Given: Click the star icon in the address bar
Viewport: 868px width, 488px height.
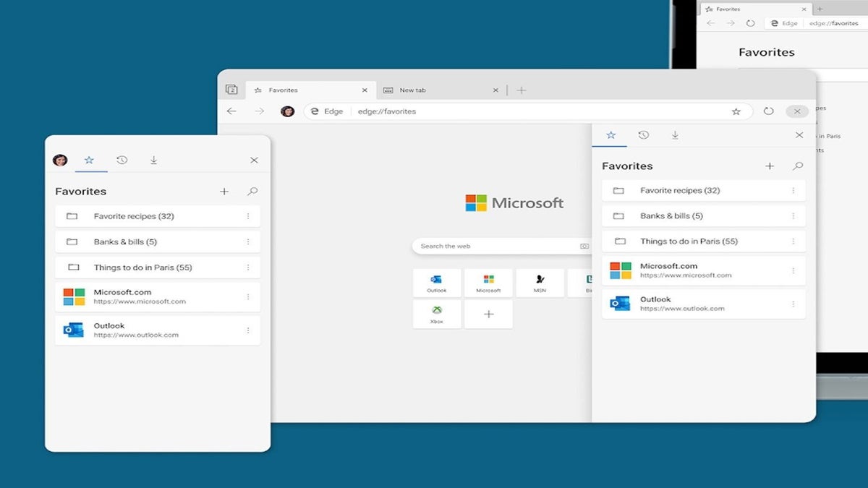Looking at the screenshot, I should (x=736, y=111).
